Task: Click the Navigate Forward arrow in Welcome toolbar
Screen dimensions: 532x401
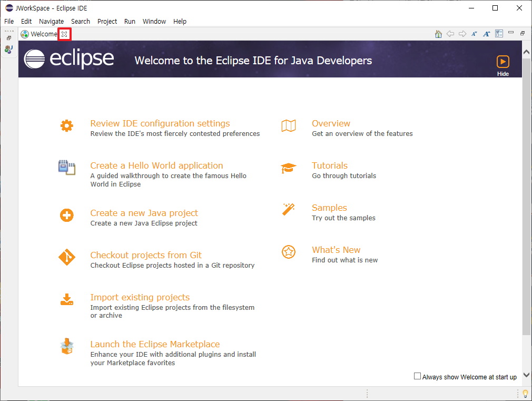Action: click(462, 34)
